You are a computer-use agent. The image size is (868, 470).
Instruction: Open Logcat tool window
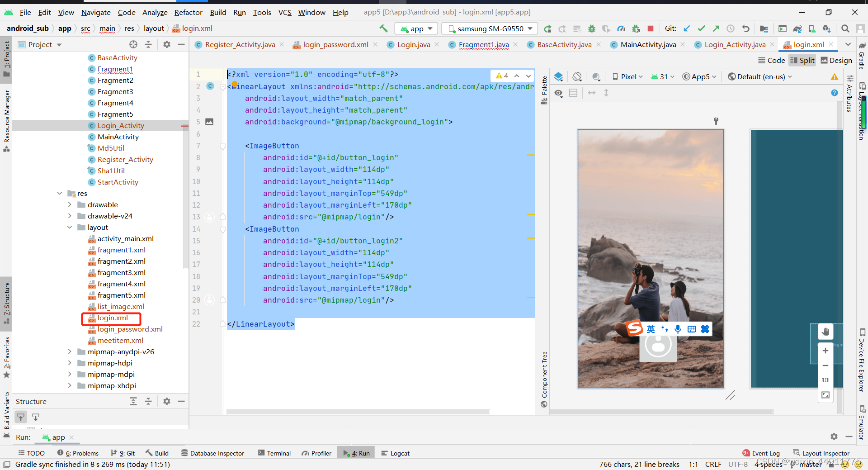click(396, 453)
